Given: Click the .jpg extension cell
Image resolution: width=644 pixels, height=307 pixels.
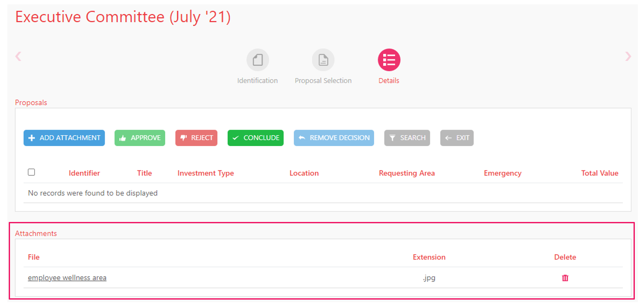Looking at the screenshot, I should pyautogui.click(x=429, y=278).
